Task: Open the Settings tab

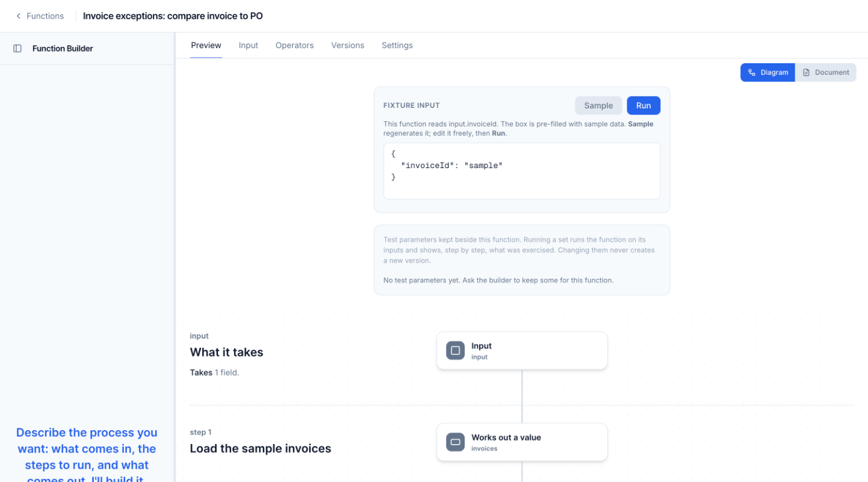Action: tap(397, 45)
